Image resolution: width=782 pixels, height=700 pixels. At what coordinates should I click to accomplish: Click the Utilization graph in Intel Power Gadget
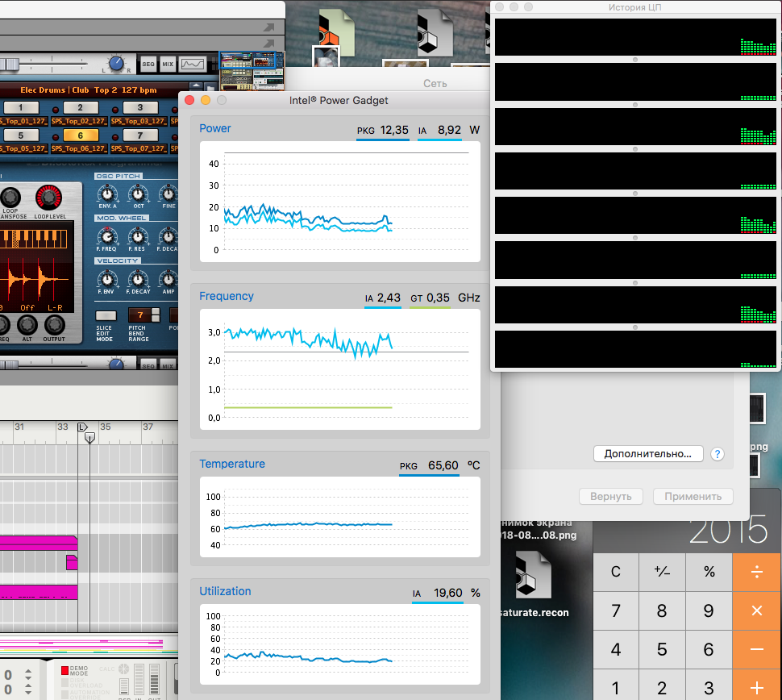[x=340, y=644]
